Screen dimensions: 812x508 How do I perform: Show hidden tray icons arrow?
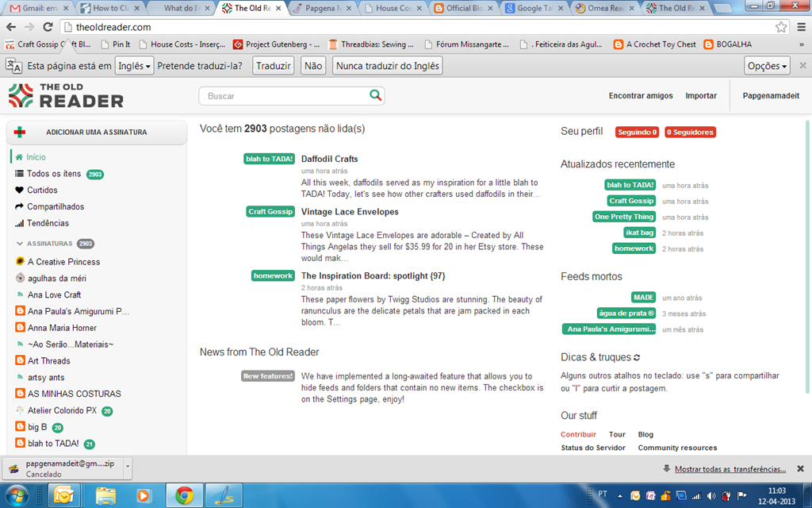[x=620, y=495]
